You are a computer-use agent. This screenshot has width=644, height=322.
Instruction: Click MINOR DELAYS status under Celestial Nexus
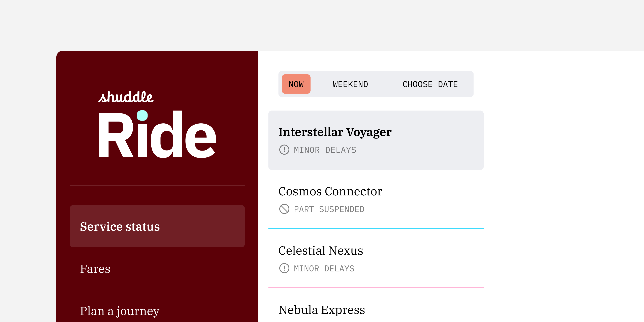click(324, 268)
